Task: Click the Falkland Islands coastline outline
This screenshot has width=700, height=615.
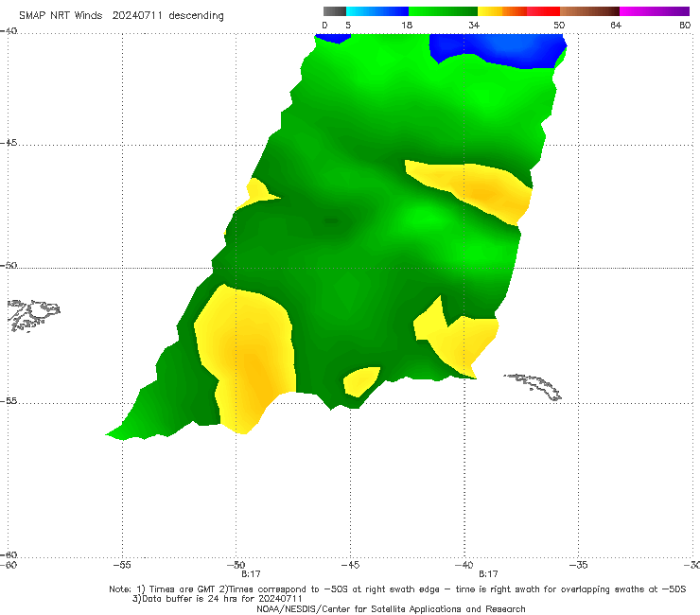Action: coord(34,315)
